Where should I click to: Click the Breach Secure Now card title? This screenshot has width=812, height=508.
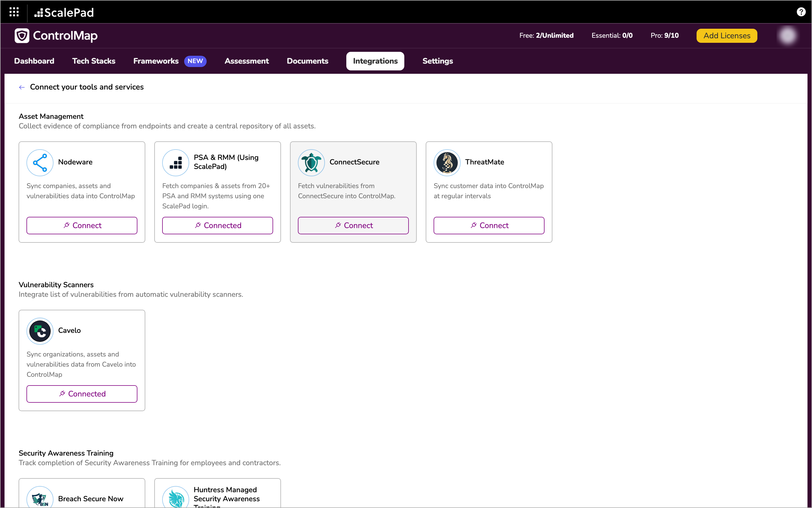pyautogui.click(x=91, y=499)
